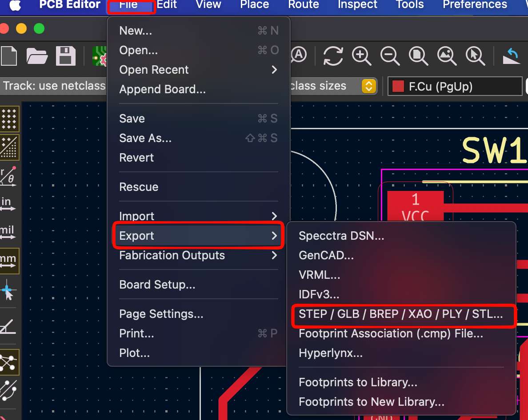
Task: Expand the Fabrication Outputs submenu
Action: click(x=199, y=255)
